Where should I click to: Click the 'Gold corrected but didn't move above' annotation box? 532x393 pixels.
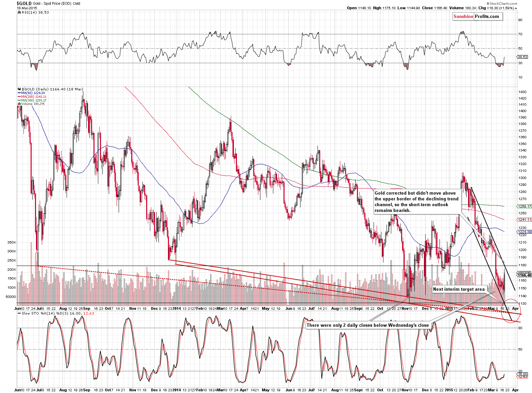(x=417, y=202)
